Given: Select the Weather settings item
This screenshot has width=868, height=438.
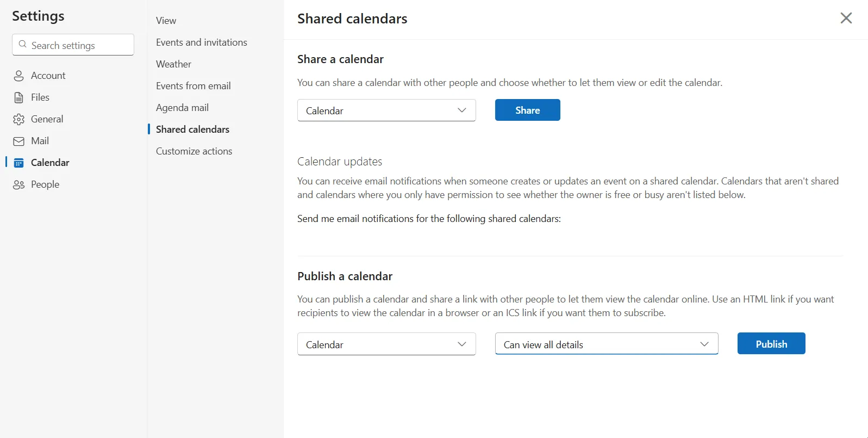Looking at the screenshot, I should [174, 64].
